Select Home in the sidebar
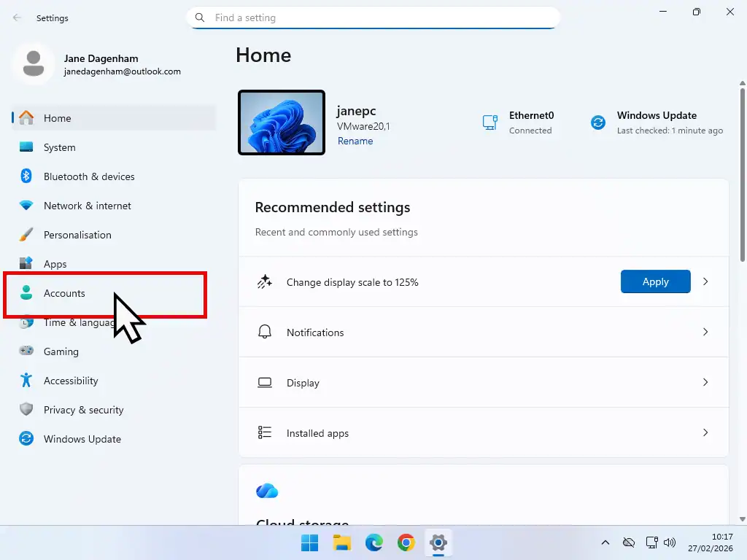This screenshot has width=747, height=560. pos(58,118)
